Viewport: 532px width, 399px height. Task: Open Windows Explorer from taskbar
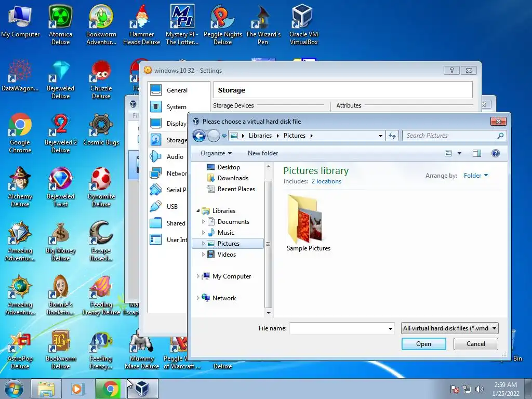[x=46, y=389]
